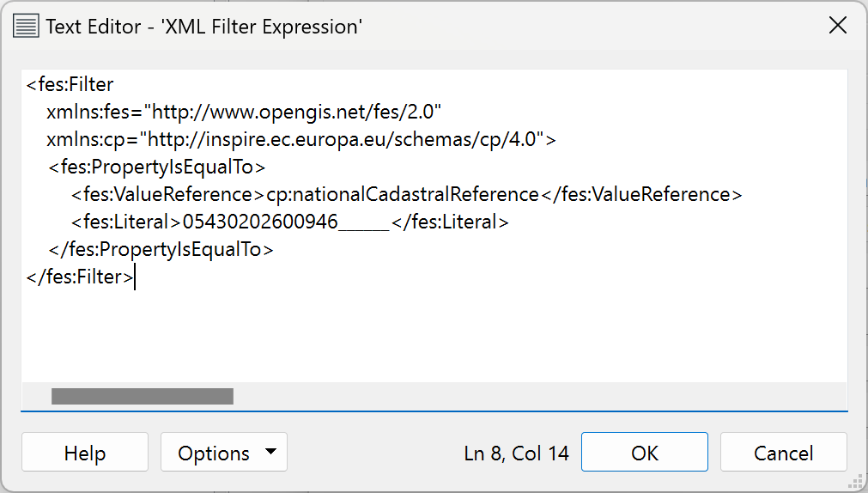Click the xmlns:fes opengis namespace URL

coord(296,112)
